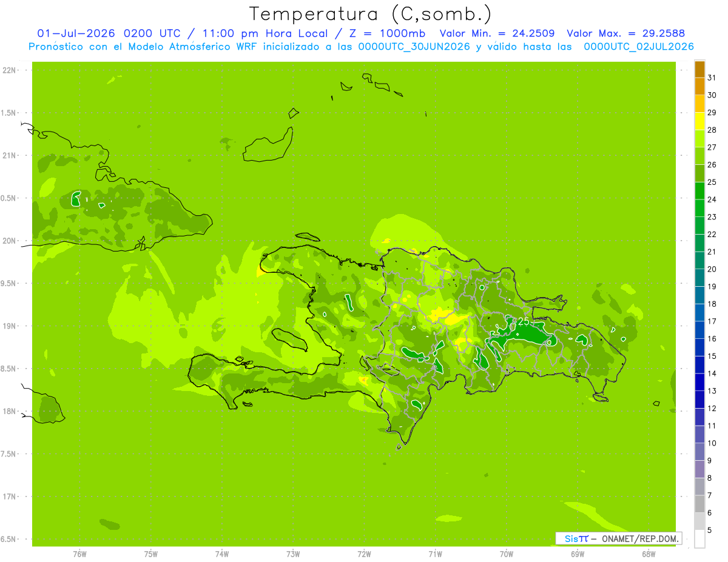The width and height of the screenshot is (728, 562).
Task: Click the "17N" latitude axis label
Action: [9, 497]
